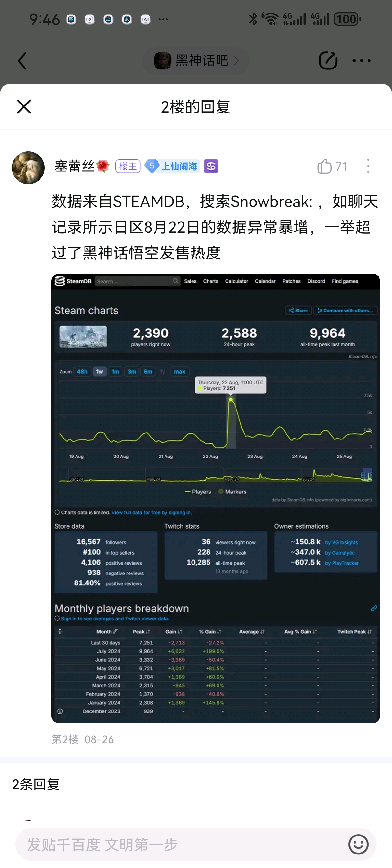The height and width of the screenshot is (868, 392).
Task: Tap the 2条回复 heading
Action: (36, 784)
